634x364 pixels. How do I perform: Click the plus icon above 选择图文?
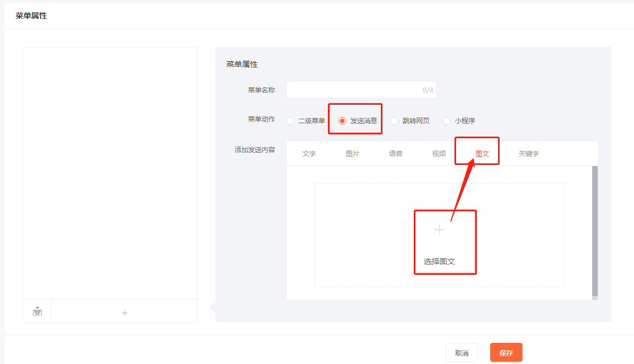pos(439,230)
